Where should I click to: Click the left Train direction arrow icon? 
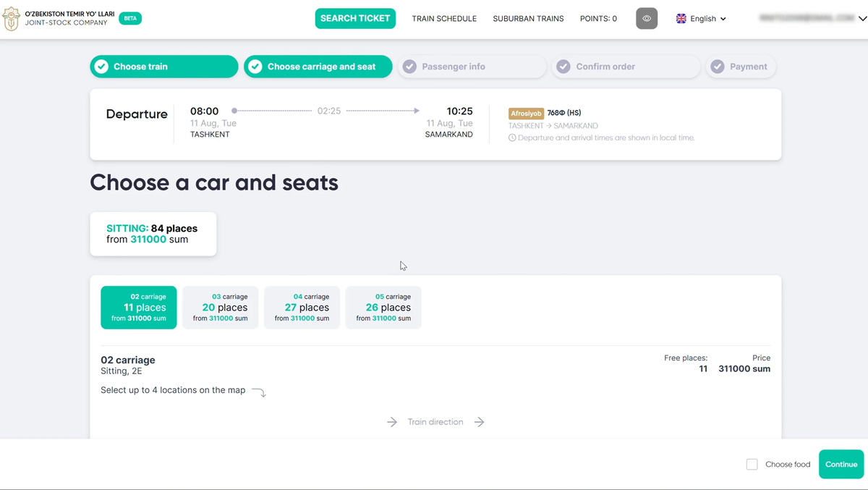pos(392,422)
